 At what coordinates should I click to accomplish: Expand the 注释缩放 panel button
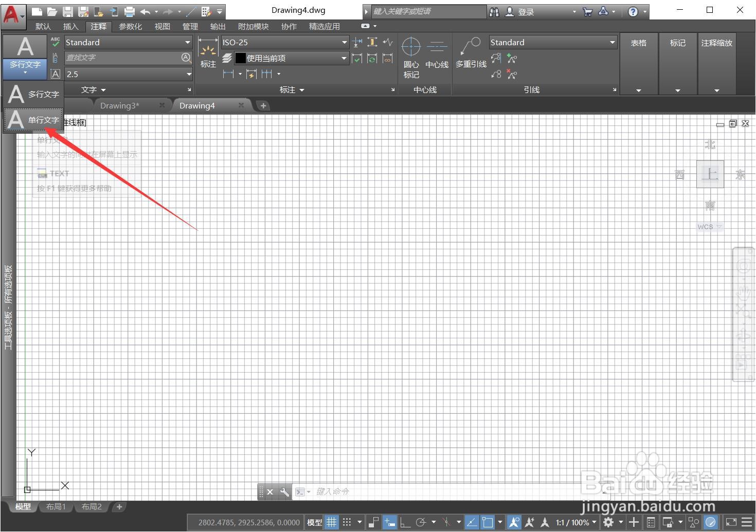tap(717, 64)
